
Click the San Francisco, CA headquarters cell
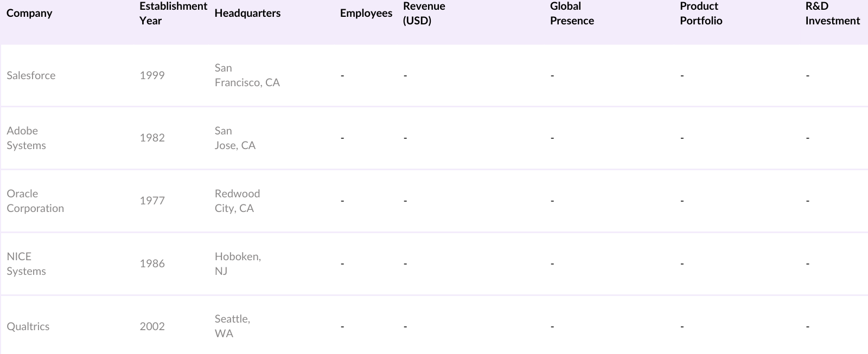247,75
